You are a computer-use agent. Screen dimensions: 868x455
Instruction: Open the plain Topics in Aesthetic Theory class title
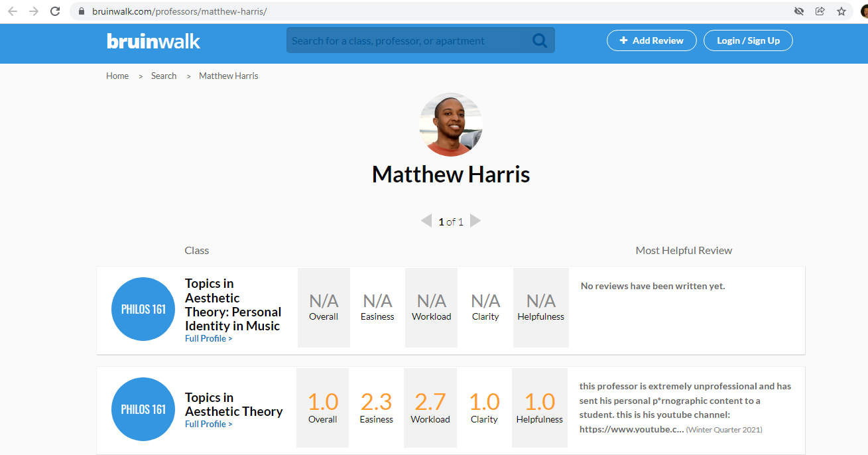click(234, 405)
